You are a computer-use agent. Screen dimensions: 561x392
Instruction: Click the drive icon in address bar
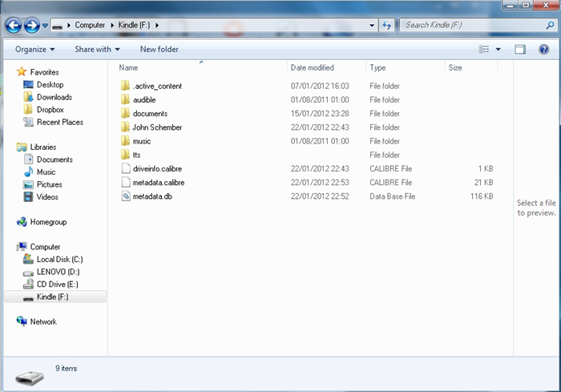(x=57, y=26)
